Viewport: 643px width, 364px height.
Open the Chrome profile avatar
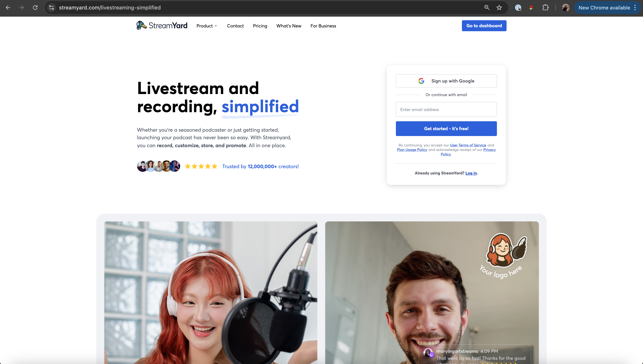[566, 8]
